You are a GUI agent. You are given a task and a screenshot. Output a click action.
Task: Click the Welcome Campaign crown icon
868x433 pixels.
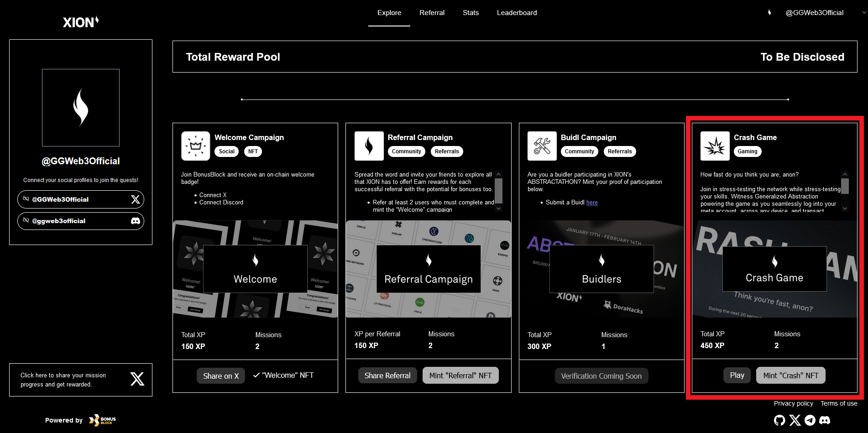196,146
